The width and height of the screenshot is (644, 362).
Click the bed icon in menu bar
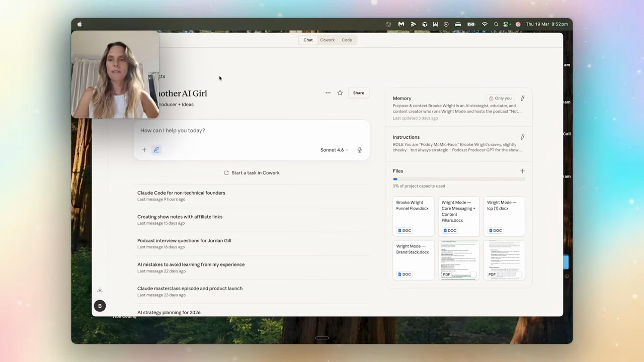click(x=458, y=24)
